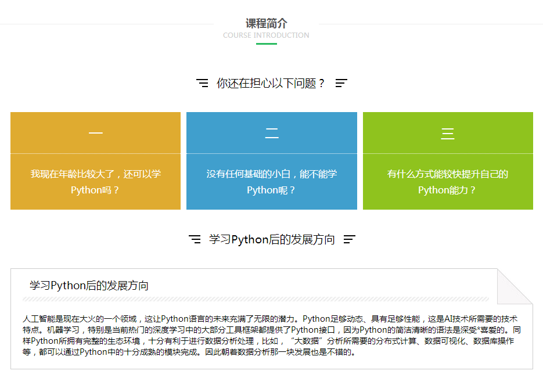Click the heading text 你还在担心以下问题？
Screen dimensions: 543x392
pyautogui.click(x=271, y=84)
